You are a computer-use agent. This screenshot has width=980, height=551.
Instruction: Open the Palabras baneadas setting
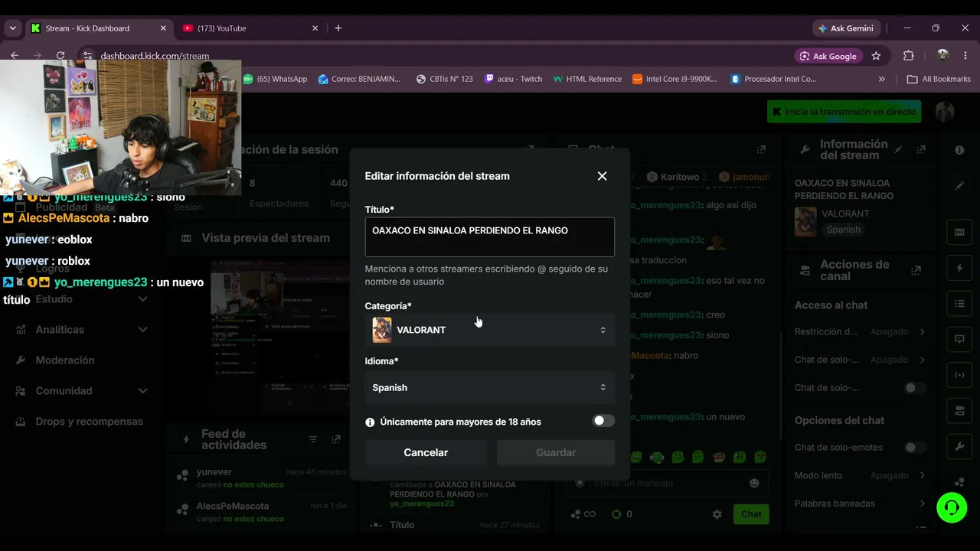[x=861, y=504]
